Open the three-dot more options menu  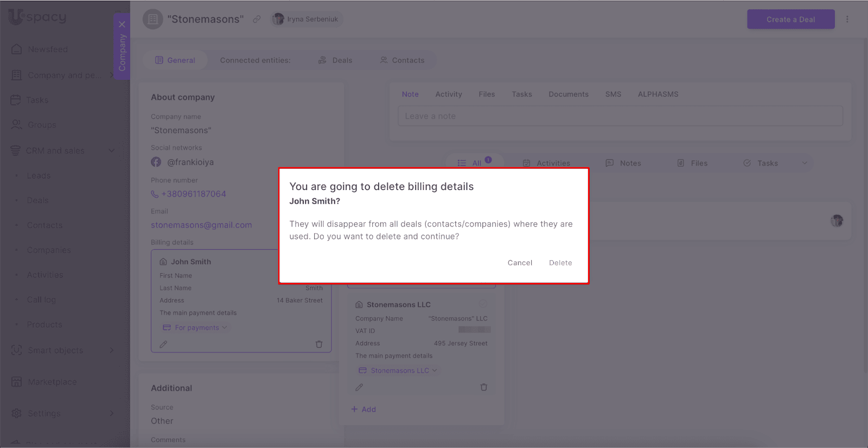847,20
